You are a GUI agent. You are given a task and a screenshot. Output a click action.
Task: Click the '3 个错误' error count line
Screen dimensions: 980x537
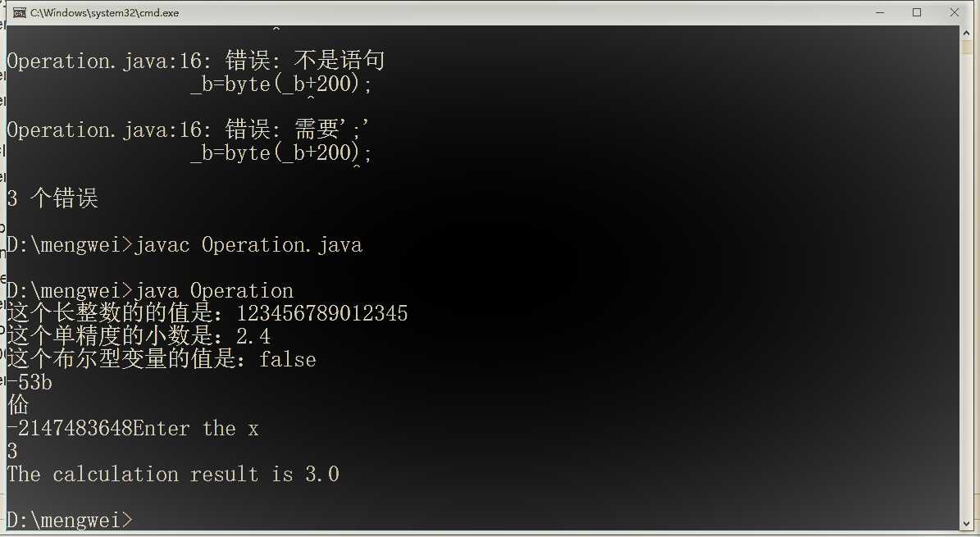(52, 199)
